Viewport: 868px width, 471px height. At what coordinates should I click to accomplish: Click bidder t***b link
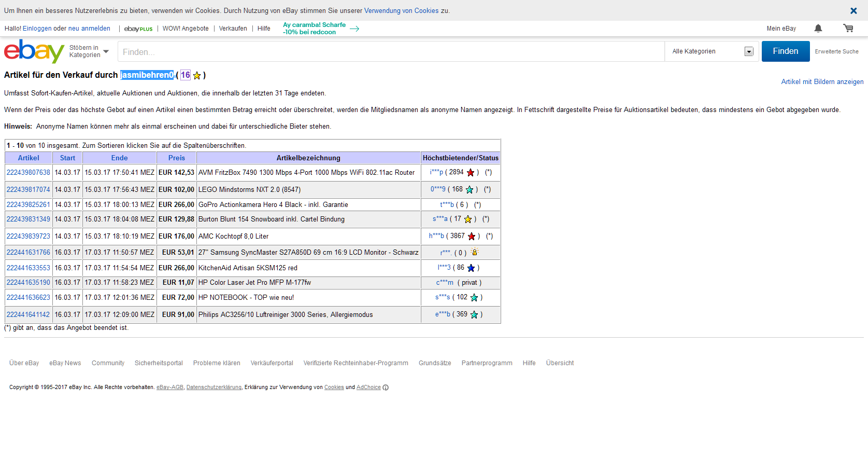click(447, 204)
